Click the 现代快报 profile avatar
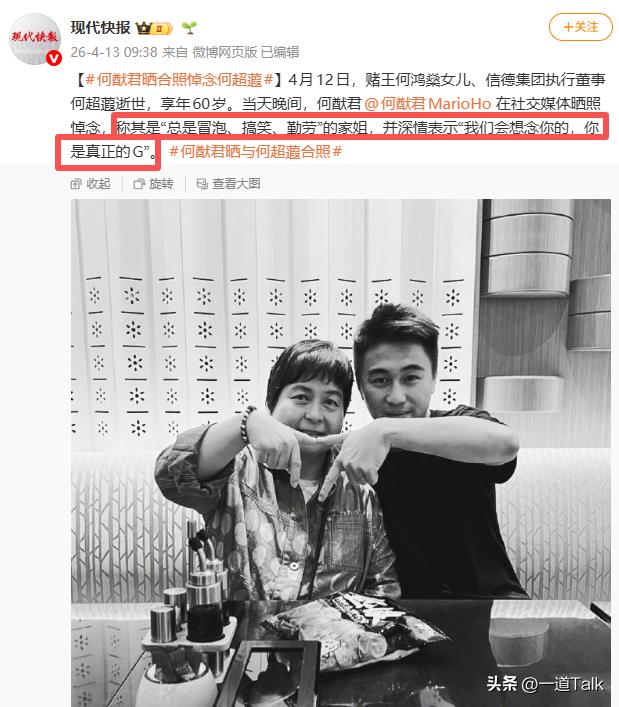 (35, 39)
